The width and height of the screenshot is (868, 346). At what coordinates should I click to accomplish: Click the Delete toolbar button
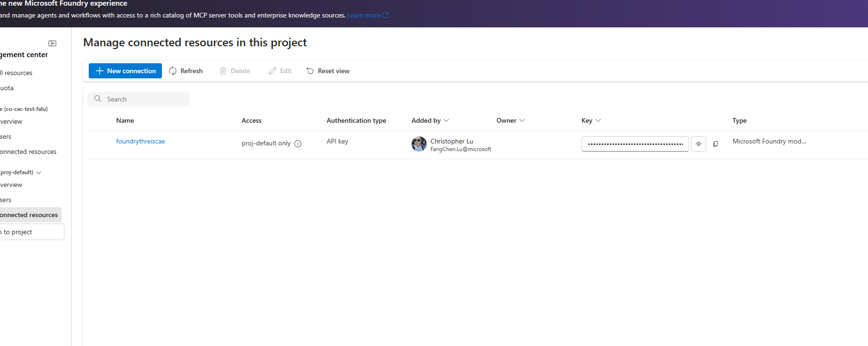(x=235, y=71)
